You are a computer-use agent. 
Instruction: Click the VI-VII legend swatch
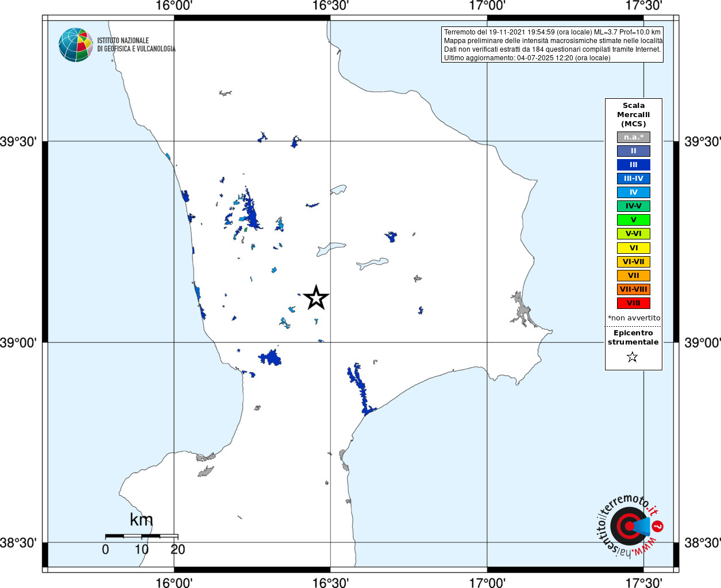click(634, 262)
